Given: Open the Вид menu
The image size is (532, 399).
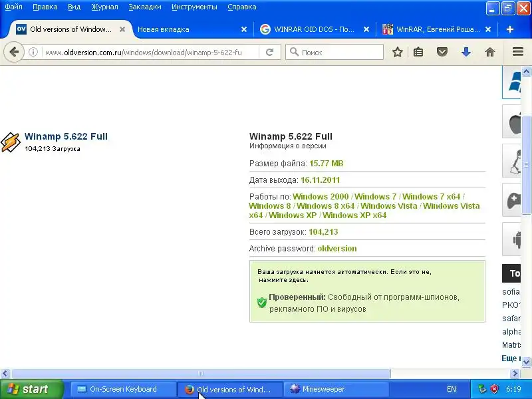Looking at the screenshot, I should tap(74, 7).
